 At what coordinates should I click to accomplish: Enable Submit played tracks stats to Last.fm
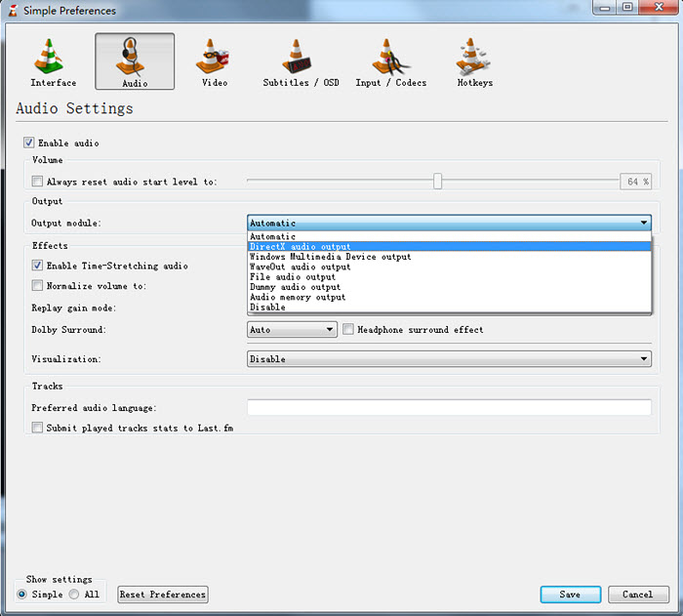[x=37, y=428]
